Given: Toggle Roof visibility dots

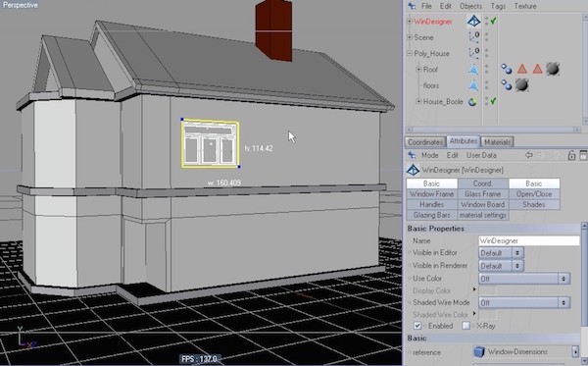Looking at the screenshot, I should pos(486,70).
